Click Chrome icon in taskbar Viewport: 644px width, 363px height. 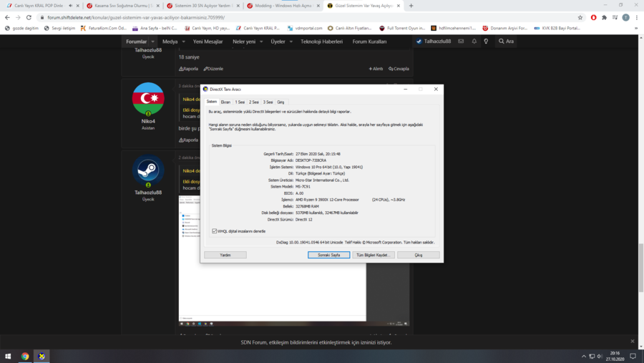tap(25, 357)
